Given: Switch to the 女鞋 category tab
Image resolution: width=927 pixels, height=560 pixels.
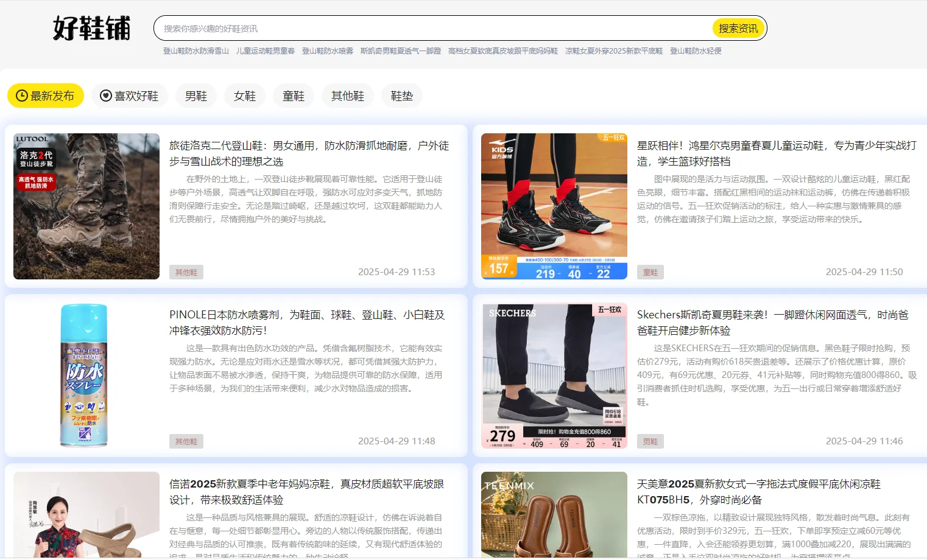Looking at the screenshot, I should [x=245, y=96].
